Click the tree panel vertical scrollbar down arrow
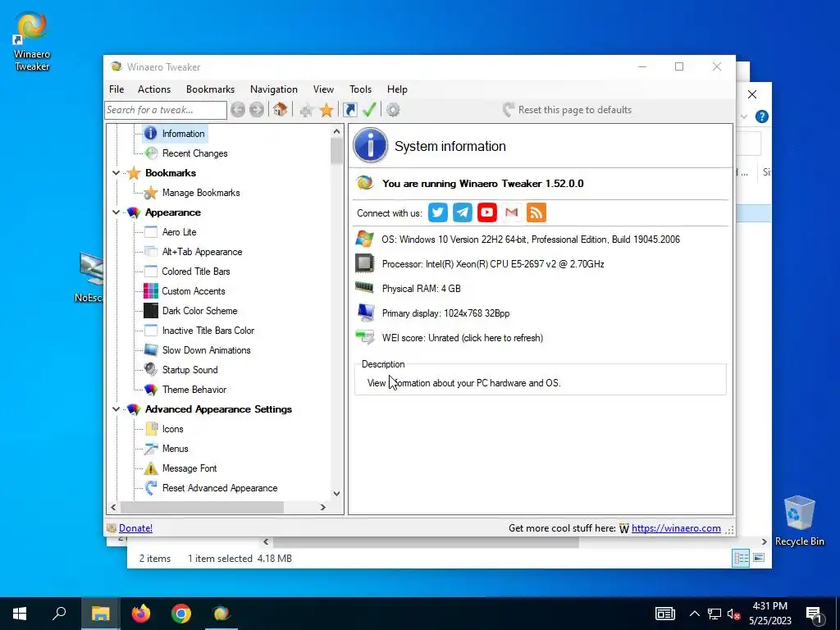 (x=336, y=493)
